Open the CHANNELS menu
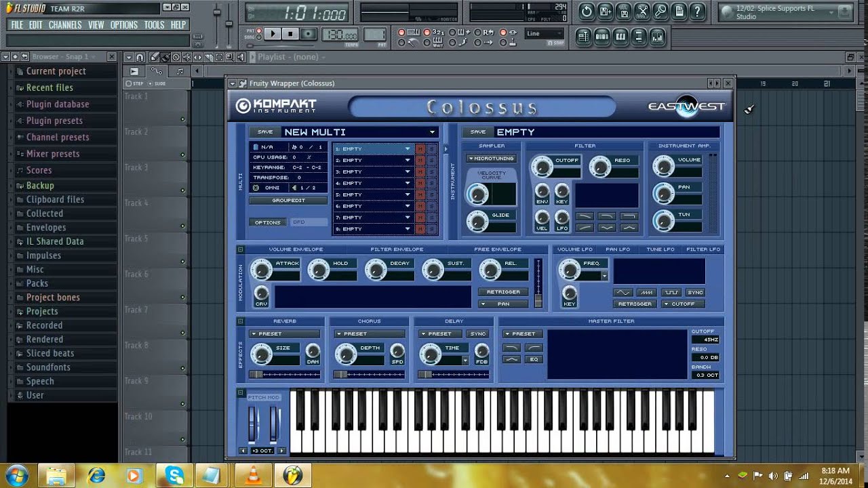The height and width of the screenshot is (488, 868). tap(65, 25)
